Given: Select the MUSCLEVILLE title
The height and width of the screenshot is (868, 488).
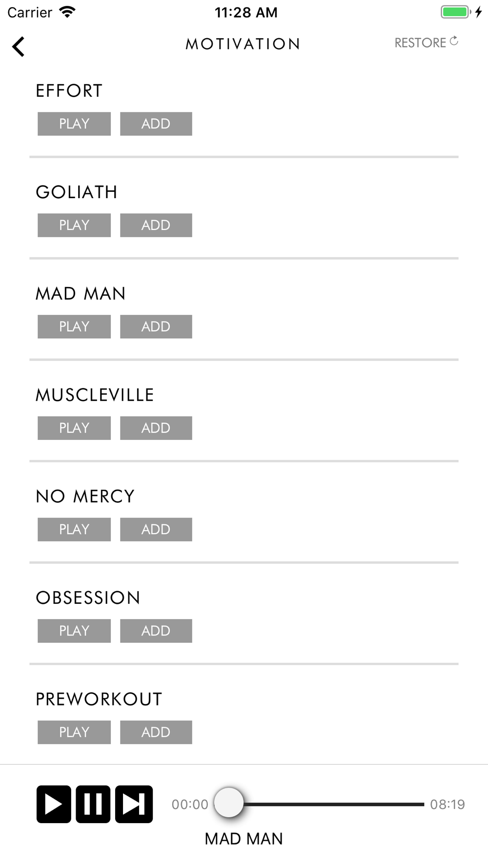Looking at the screenshot, I should coord(95,395).
